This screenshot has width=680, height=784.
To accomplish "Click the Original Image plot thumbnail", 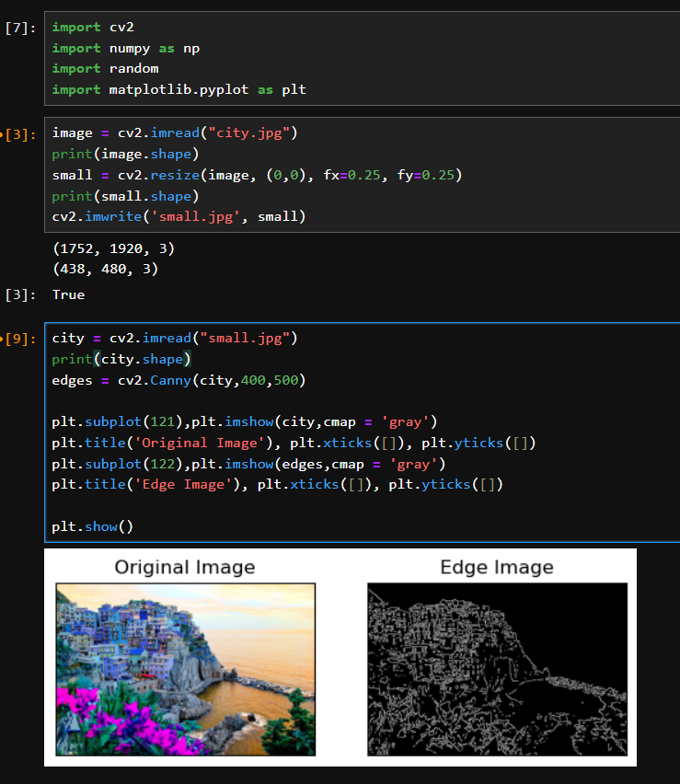I will pyautogui.click(x=186, y=669).
